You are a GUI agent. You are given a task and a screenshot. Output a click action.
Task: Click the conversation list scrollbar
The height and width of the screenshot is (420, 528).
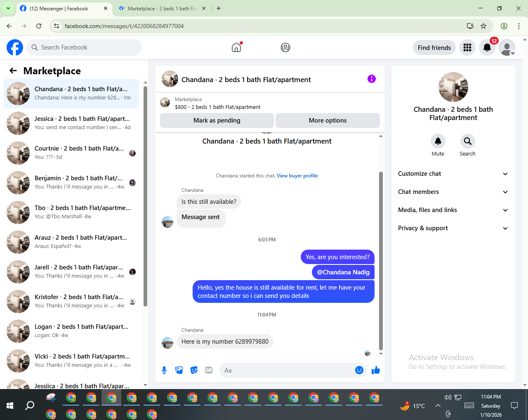coord(145,196)
